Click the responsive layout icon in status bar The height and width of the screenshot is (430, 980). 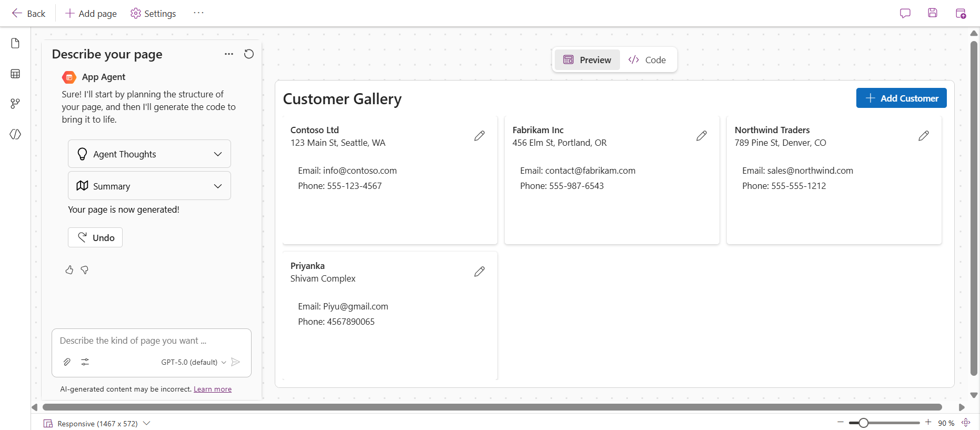(x=48, y=424)
